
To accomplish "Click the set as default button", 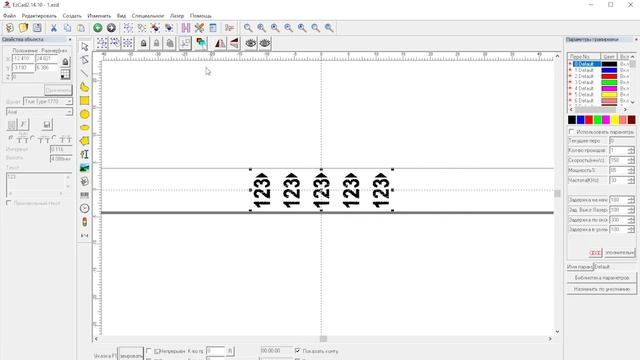I will click(602, 289).
